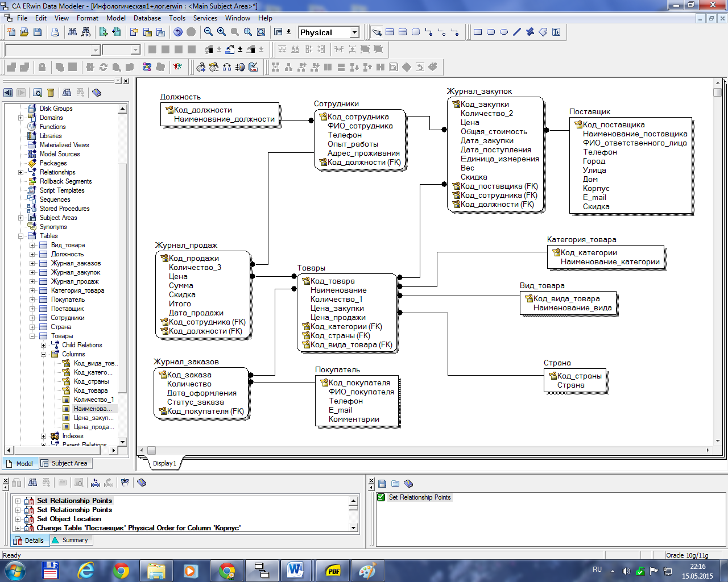The image size is (728, 582).
Task: Open the Physical model level dropdown
Action: click(354, 32)
